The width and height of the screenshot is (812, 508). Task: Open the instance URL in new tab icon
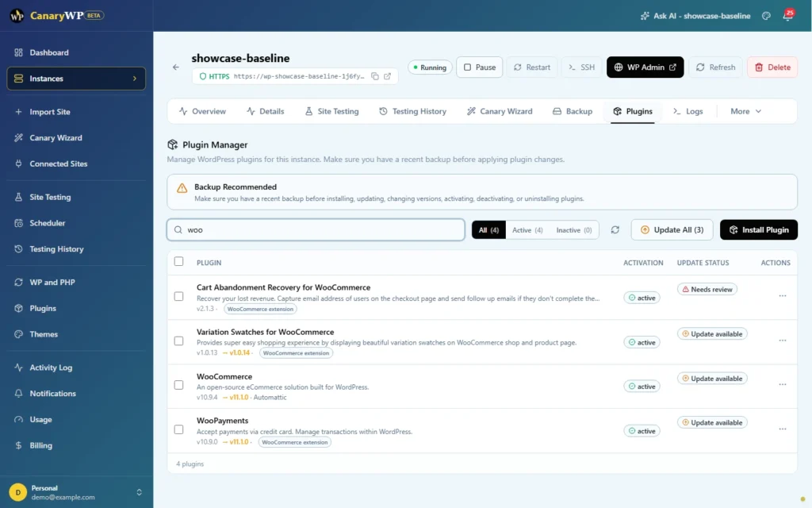387,76
